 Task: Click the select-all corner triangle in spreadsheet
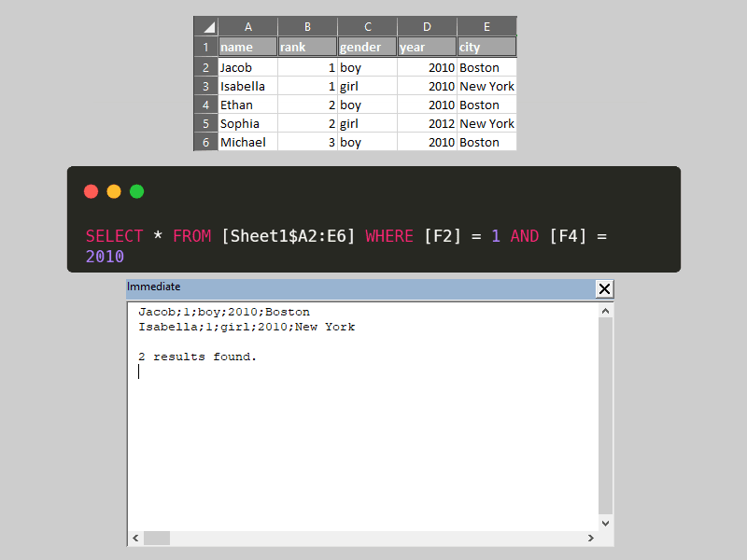[206, 26]
